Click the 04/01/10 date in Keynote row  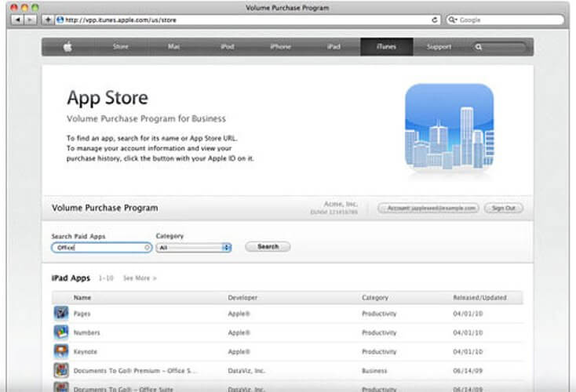(468, 352)
